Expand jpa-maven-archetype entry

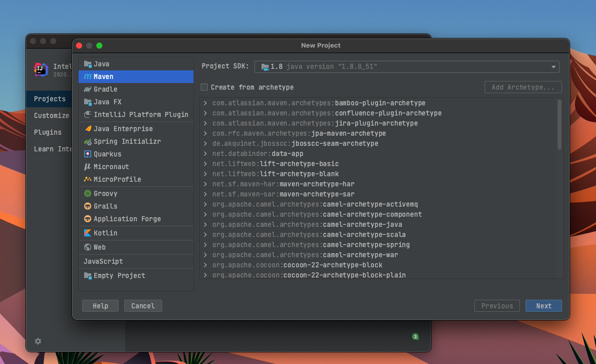click(205, 133)
